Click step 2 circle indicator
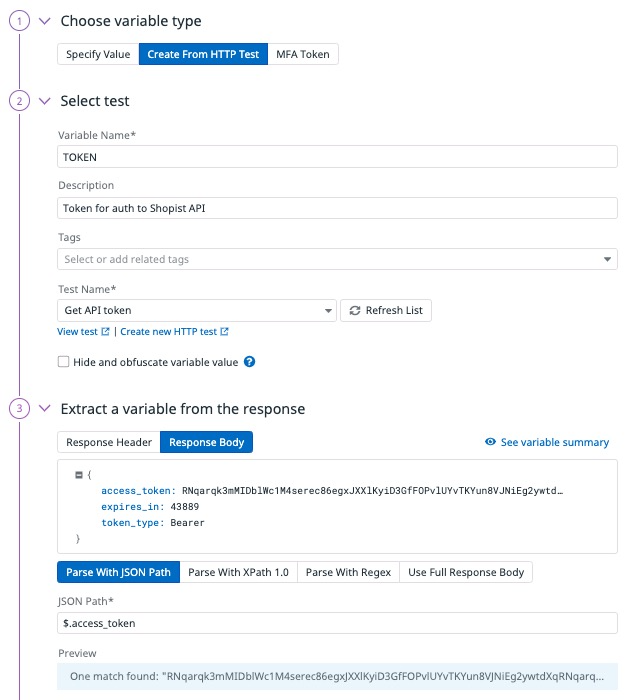 [x=18, y=101]
